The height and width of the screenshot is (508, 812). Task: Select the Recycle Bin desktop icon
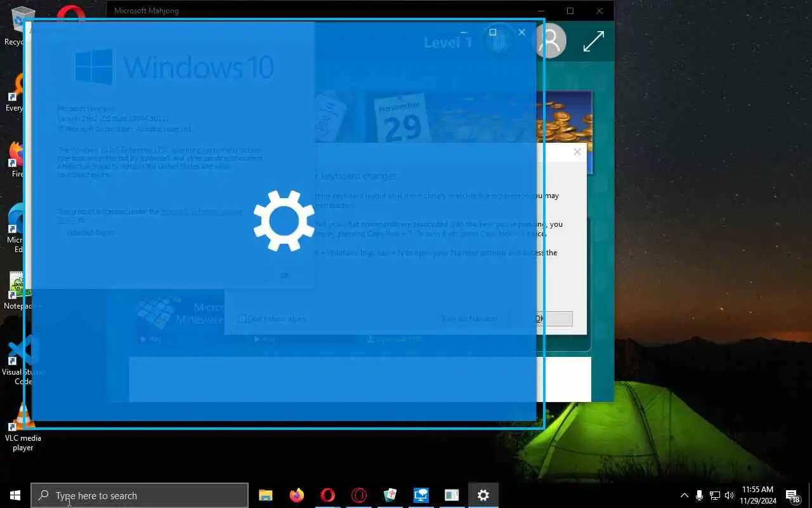click(x=22, y=25)
